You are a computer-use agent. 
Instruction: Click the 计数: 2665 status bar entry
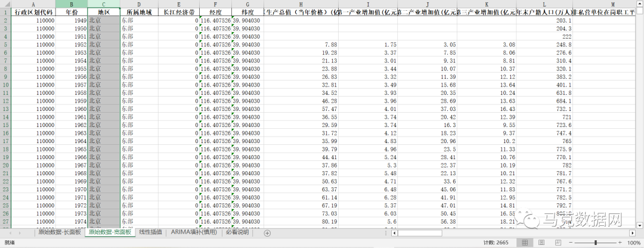click(x=497, y=243)
